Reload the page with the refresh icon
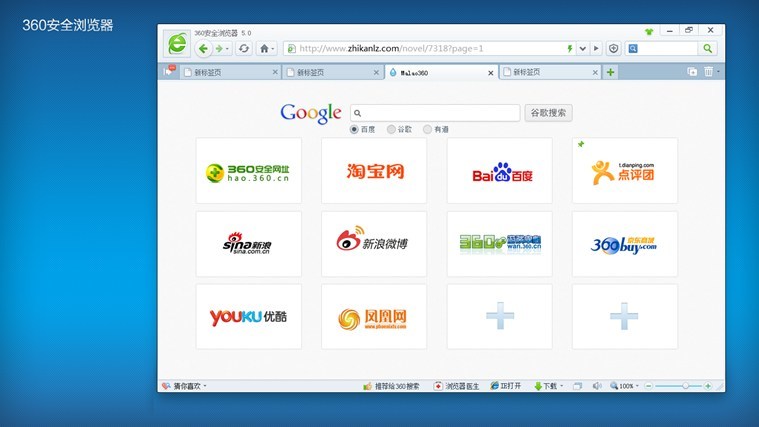This screenshot has width=759, height=427. (x=244, y=48)
